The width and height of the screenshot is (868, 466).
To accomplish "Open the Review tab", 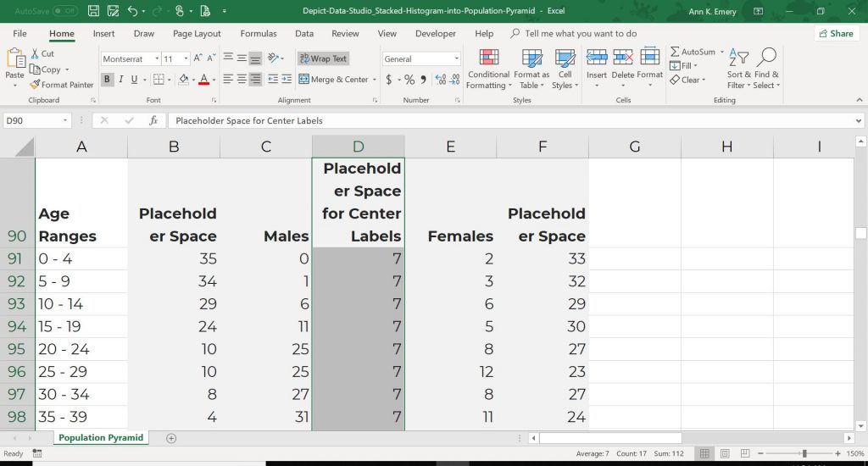I will tap(346, 34).
